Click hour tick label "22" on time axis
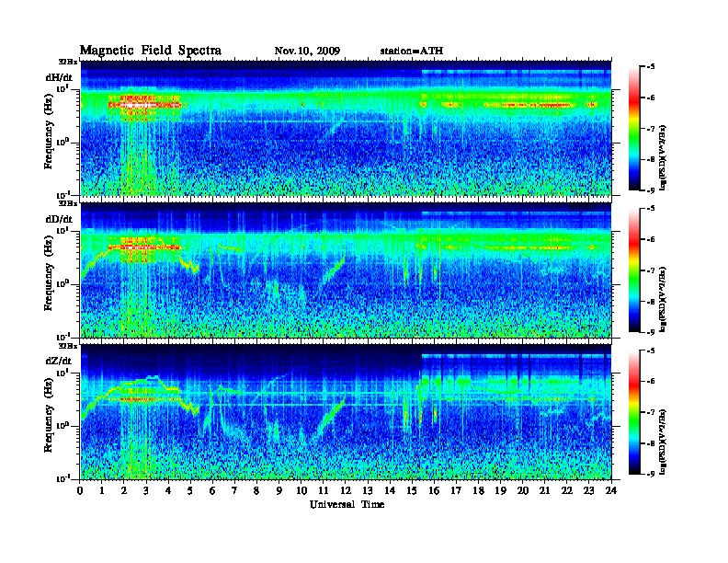The image size is (728, 563). pos(567,490)
